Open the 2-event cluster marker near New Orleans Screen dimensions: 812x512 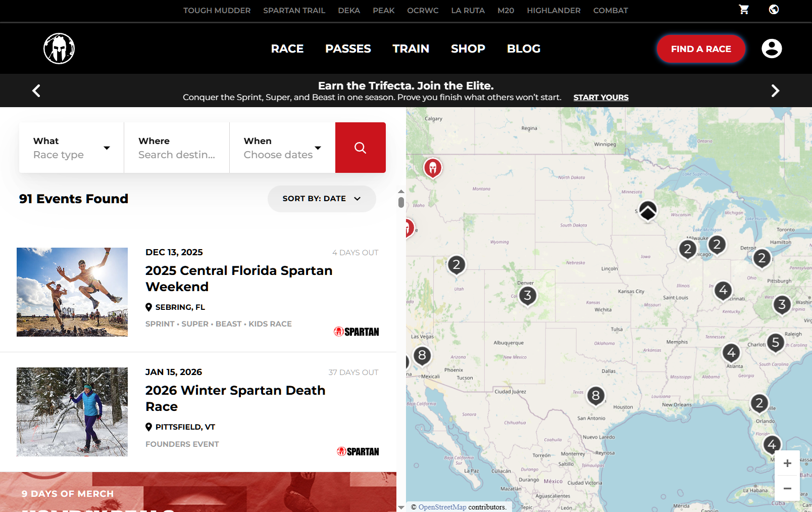point(759,403)
